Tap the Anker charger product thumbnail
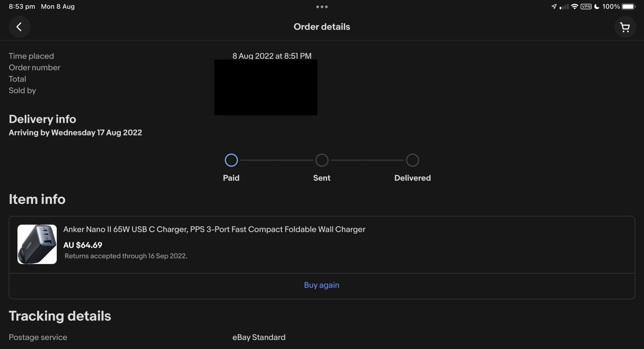 37,244
